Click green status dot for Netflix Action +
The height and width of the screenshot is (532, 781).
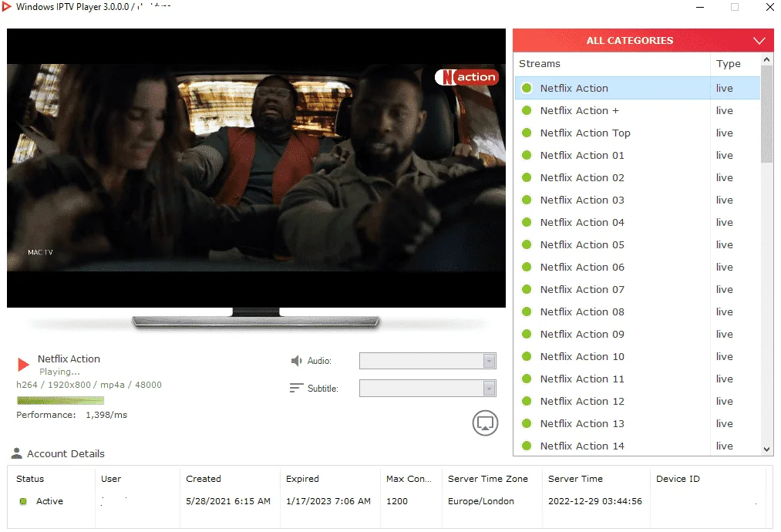[527, 110]
